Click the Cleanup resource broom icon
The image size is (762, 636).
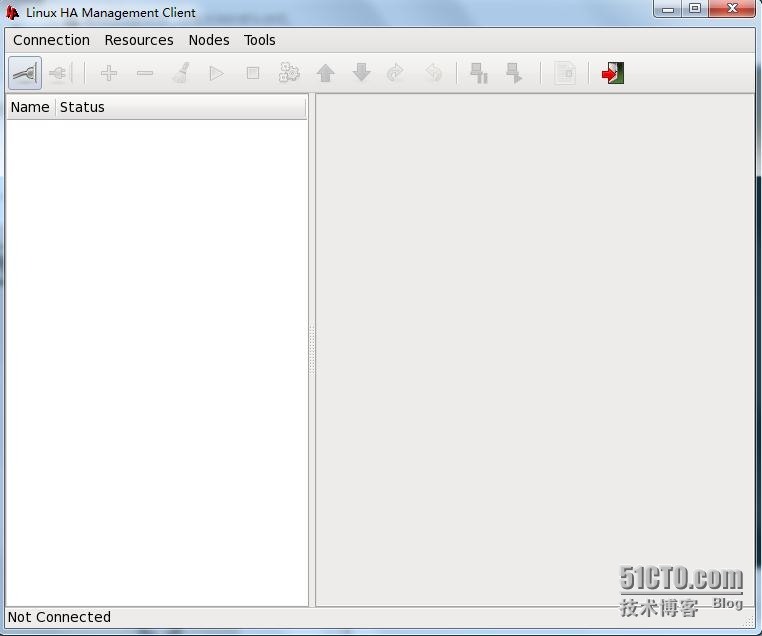[x=181, y=73]
